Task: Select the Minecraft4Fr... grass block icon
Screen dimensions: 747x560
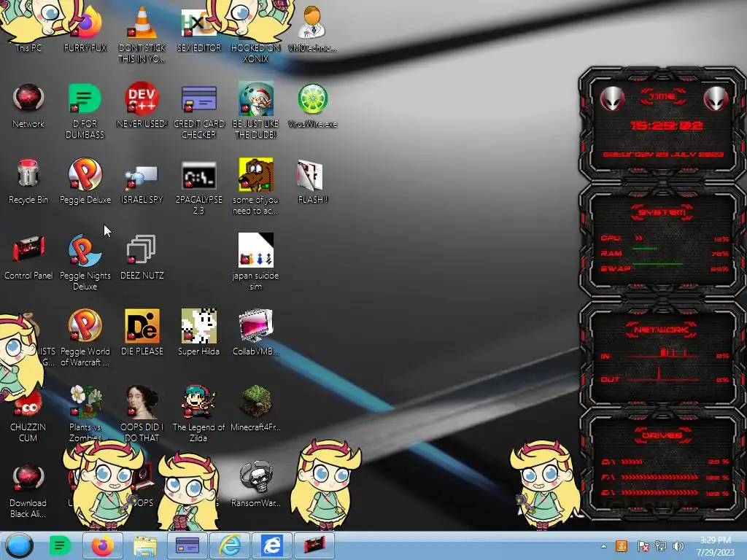Action: click(x=255, y=408)
